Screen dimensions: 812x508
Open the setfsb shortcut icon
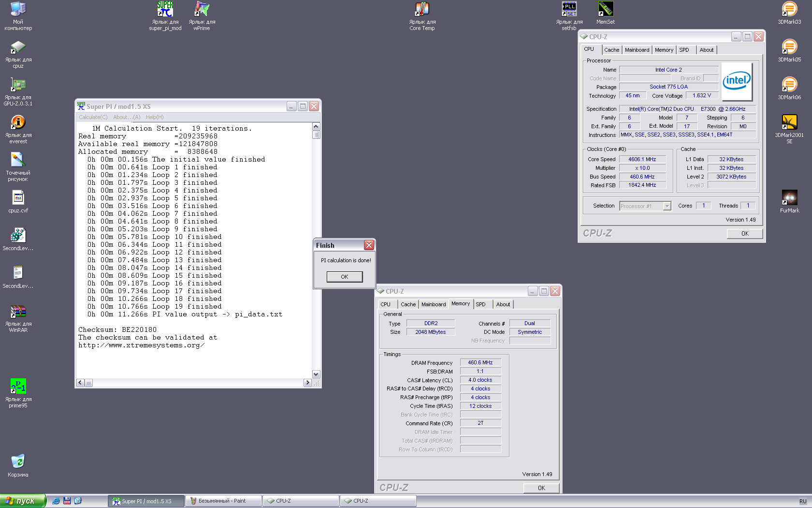tap(569, 15)
